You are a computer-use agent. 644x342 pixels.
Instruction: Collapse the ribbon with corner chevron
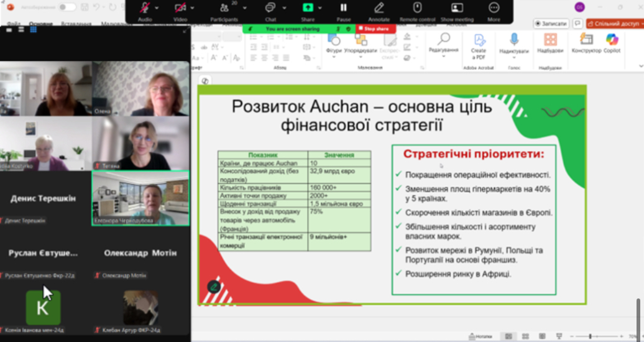[641, 66]
